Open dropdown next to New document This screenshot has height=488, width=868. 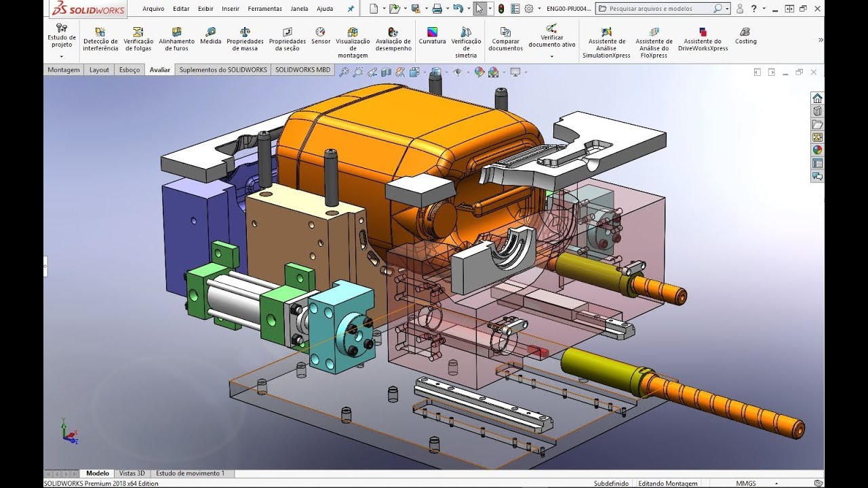(383, 9)
